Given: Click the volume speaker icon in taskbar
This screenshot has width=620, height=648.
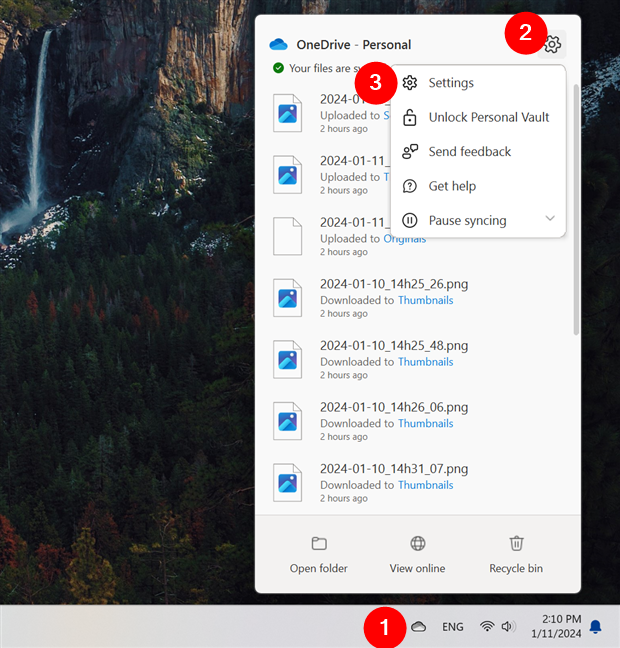Looking at the screenshot, I should point(508,627).
